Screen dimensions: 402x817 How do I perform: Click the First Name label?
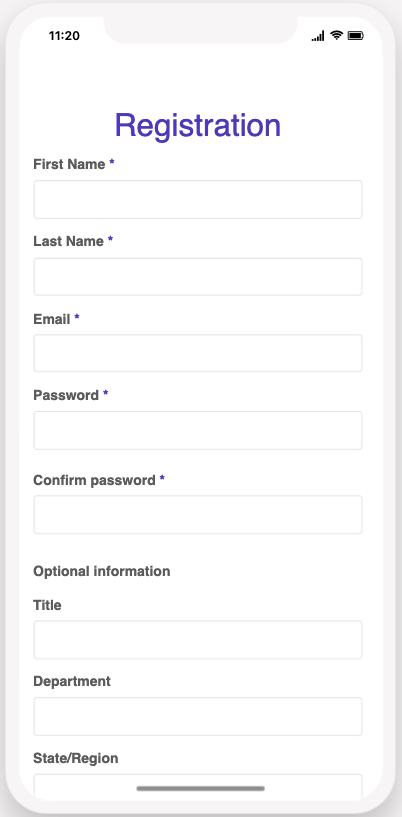click(x=69, y=164)
